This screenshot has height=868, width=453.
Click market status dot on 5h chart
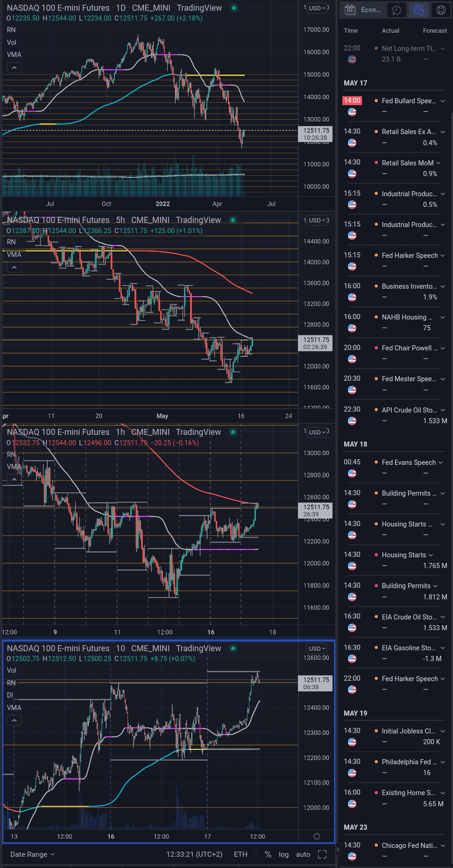pyautogui.click(x=233, y=220)
